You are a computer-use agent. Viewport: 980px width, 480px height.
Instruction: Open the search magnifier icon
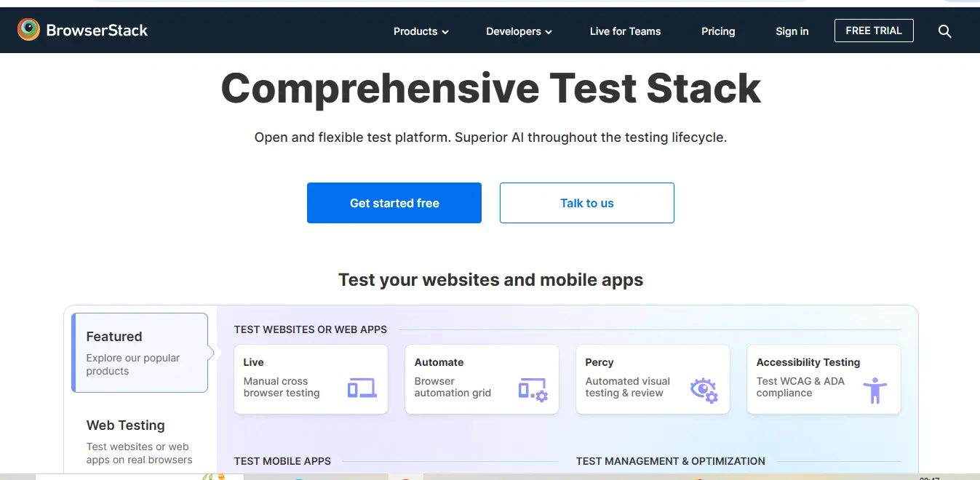944,31
